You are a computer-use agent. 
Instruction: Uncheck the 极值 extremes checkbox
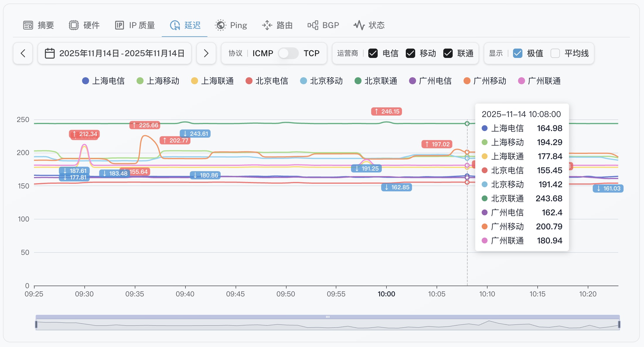pyautogui.click(x=518, y=53)
